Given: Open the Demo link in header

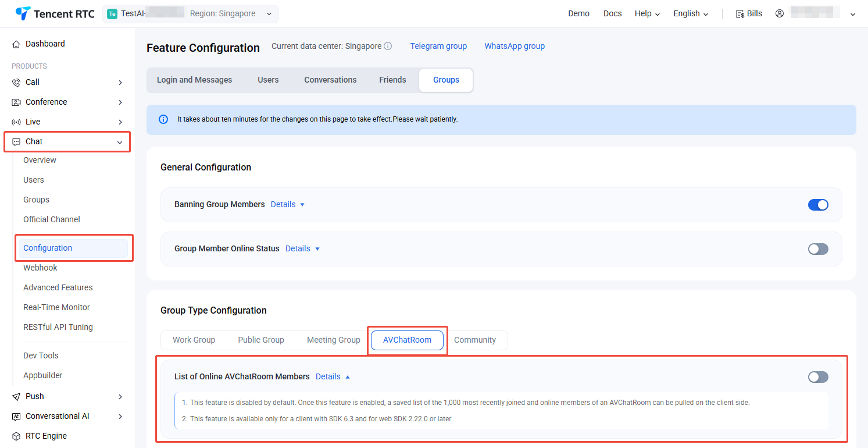Looking at the screenshot, I should 578,14.
